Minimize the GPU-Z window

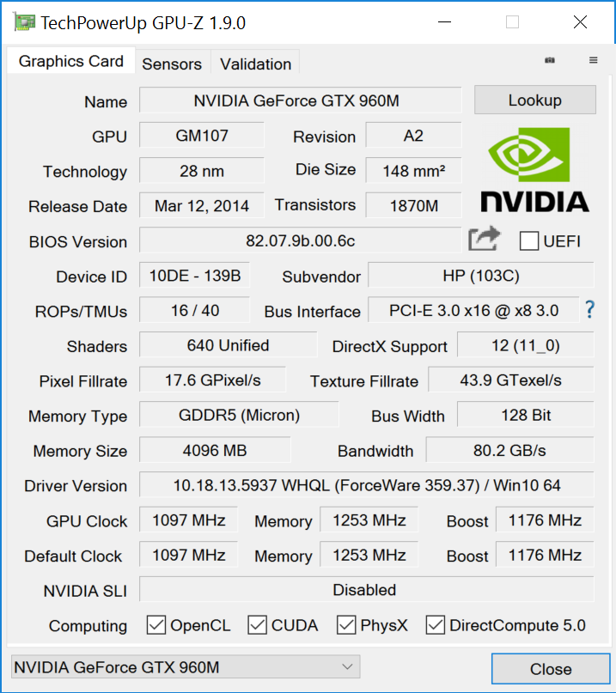coord(444,22)
